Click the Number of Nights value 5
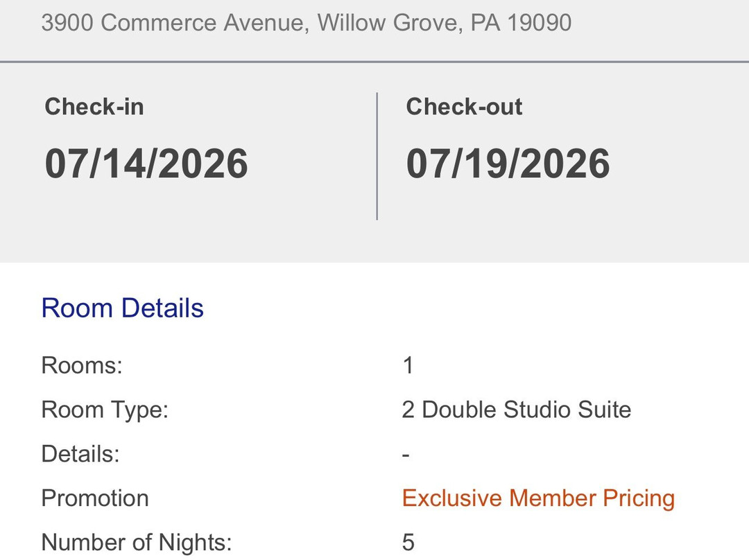Viewport: 749px width, 560px height. (x=408, y=543)
